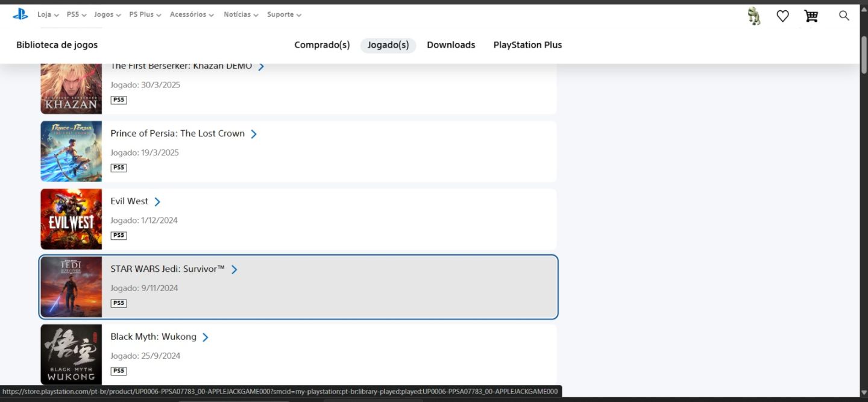Open The First Berserker: Khazan DEMO link
The width and height of the screenshot is (868, 402).
click(181, 66)
